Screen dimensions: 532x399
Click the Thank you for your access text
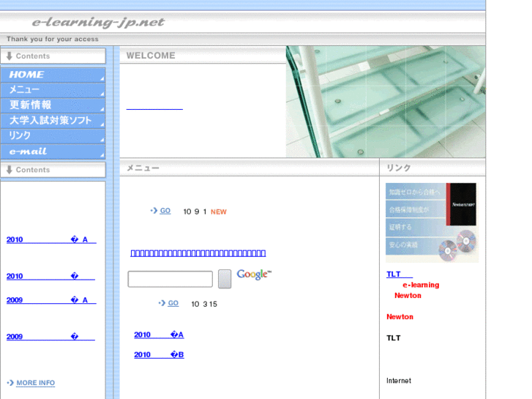(x=53, y=39)
